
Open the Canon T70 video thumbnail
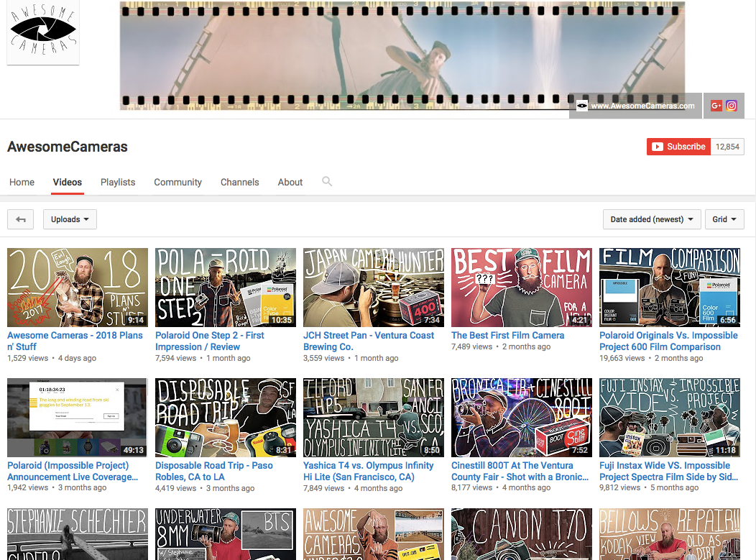pos(522,534)
